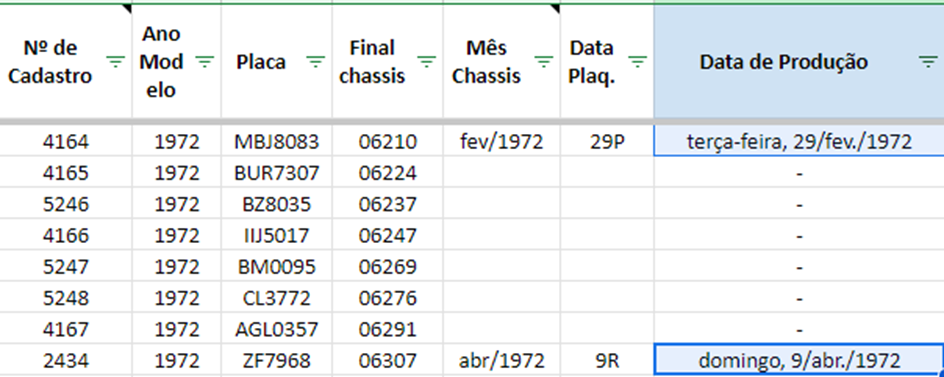944x377 pixels.
Task: Select chassis cell 06224
Action: point(388,173)
